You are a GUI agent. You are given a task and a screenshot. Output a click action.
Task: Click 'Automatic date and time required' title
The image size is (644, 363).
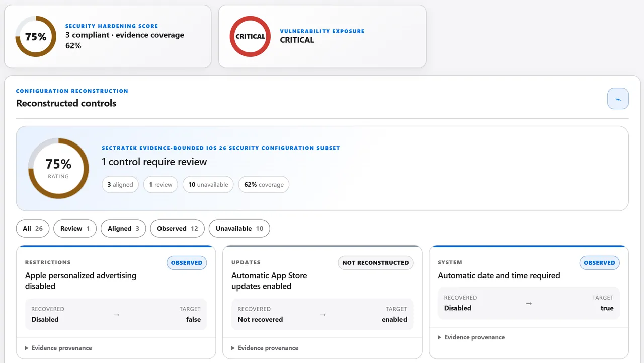[x=499, y=276]
